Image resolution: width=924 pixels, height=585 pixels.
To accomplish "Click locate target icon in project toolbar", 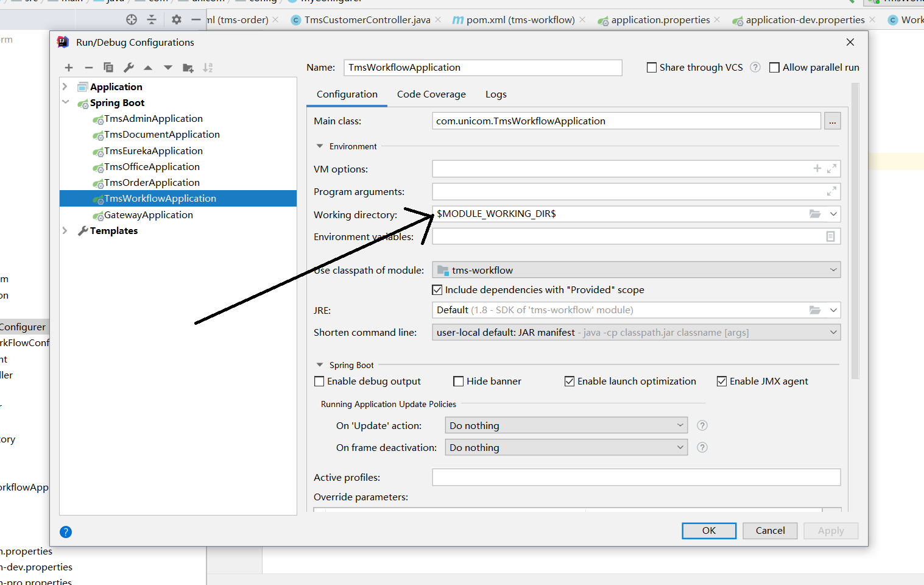I will click(132, 19).
